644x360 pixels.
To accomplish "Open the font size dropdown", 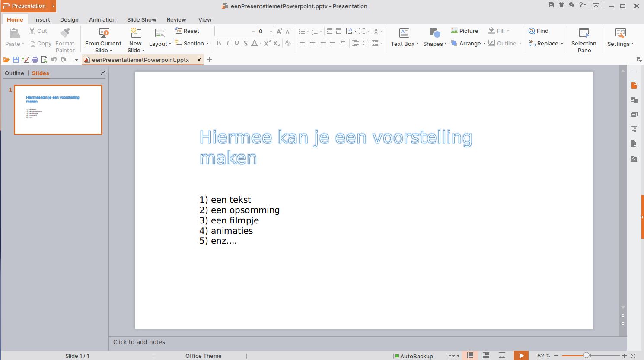I will (271, 32).
